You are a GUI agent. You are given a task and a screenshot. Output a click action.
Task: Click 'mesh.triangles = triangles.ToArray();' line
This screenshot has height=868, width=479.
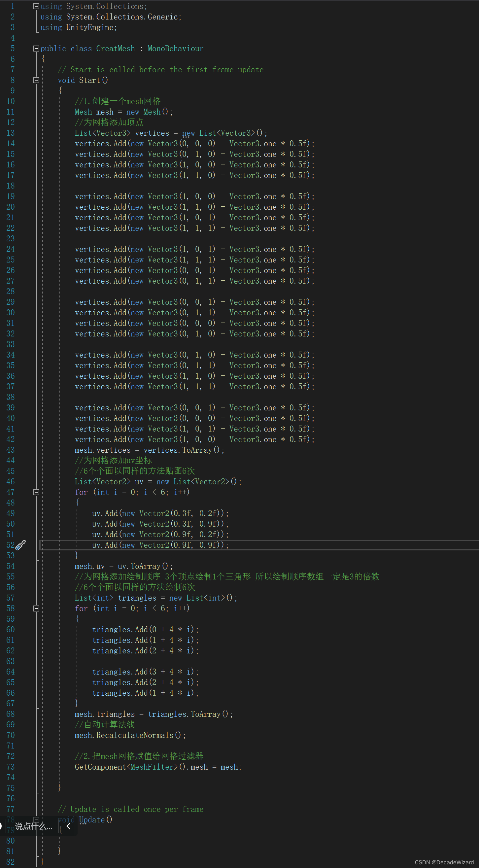coord(154,714)
